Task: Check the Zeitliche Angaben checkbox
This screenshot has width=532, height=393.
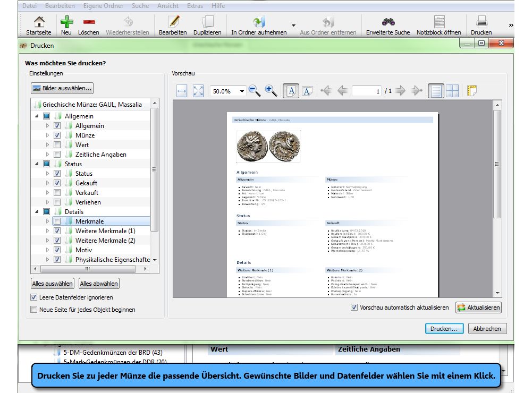Action: [x=57, y=155]
